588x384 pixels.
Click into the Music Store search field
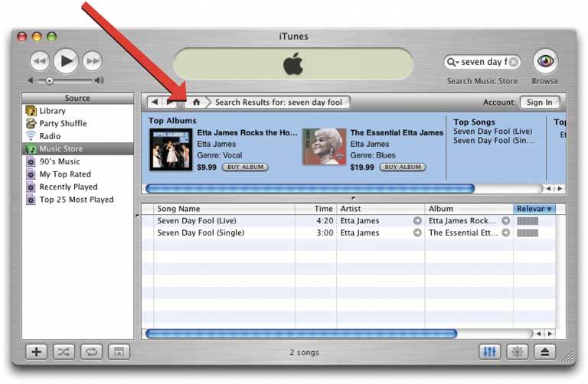(484, 62)
